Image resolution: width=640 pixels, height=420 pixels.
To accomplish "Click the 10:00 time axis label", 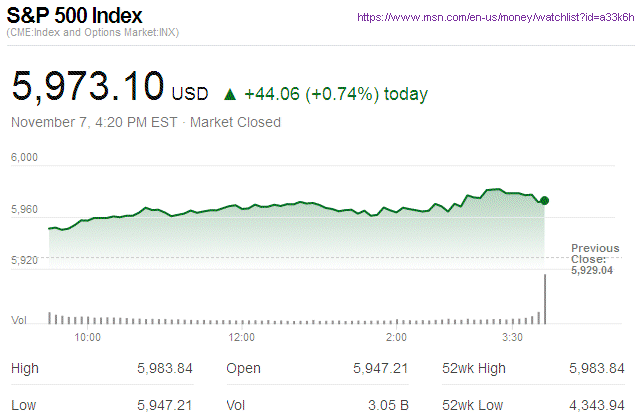I will 87,337.
